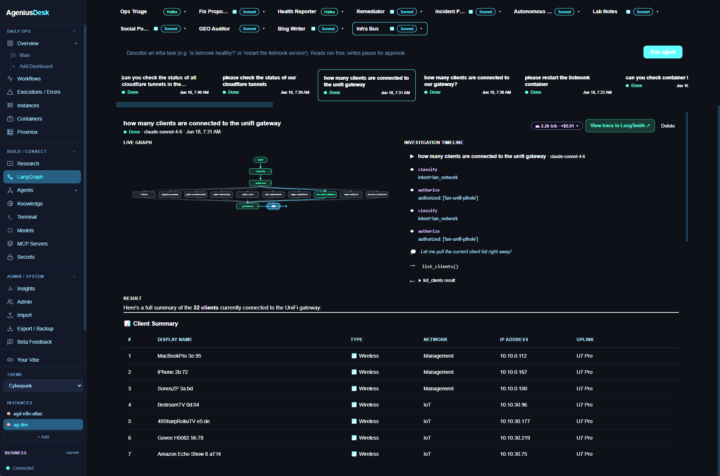Screen dimensions: 720x476
Task: Toggle the Incident P... agent checkbox
Action: (471, 11)
